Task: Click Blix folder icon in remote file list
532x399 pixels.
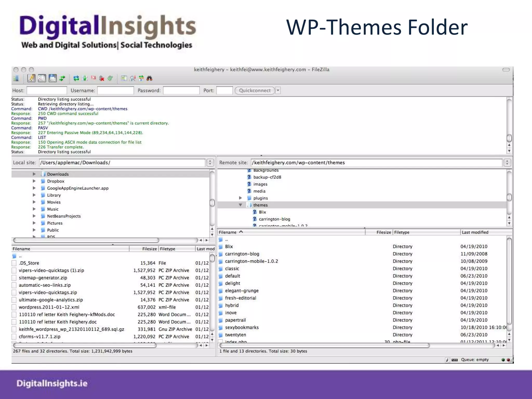Action: pyautogui.click(x=221, y=247)
